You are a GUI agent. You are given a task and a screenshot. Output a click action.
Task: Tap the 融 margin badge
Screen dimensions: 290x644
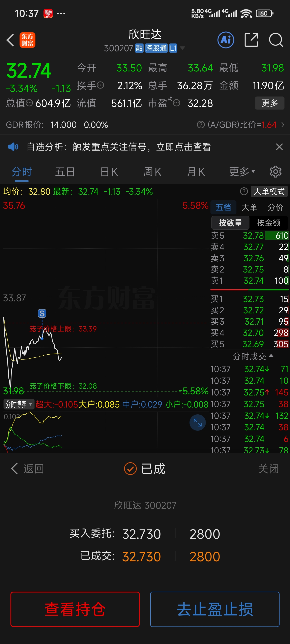click(139, 48)
